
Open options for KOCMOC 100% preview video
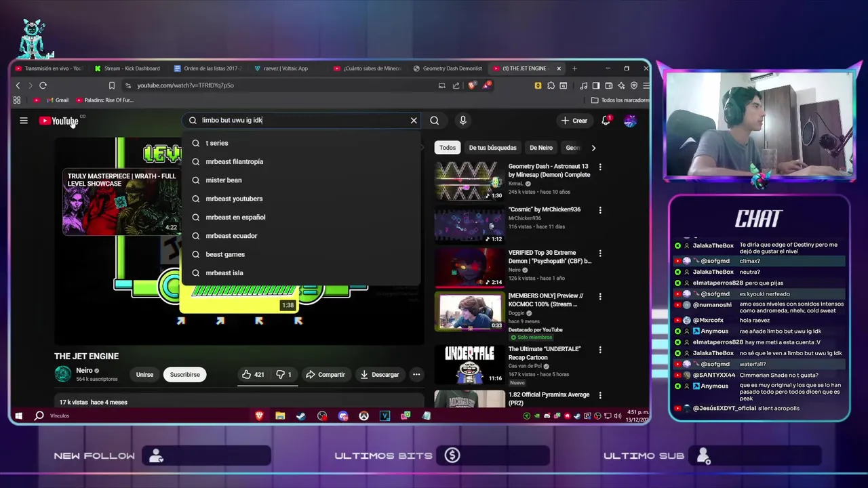[x=599, y=297]
